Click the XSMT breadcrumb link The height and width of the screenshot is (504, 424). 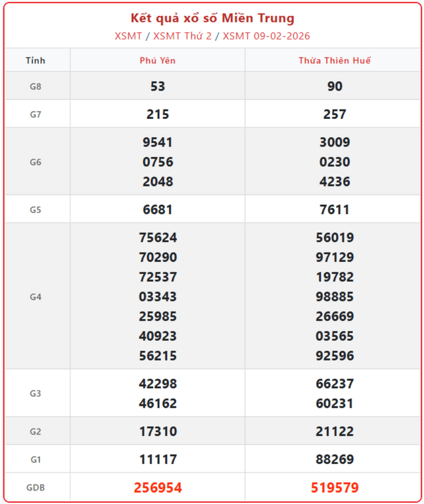point(128,36)
